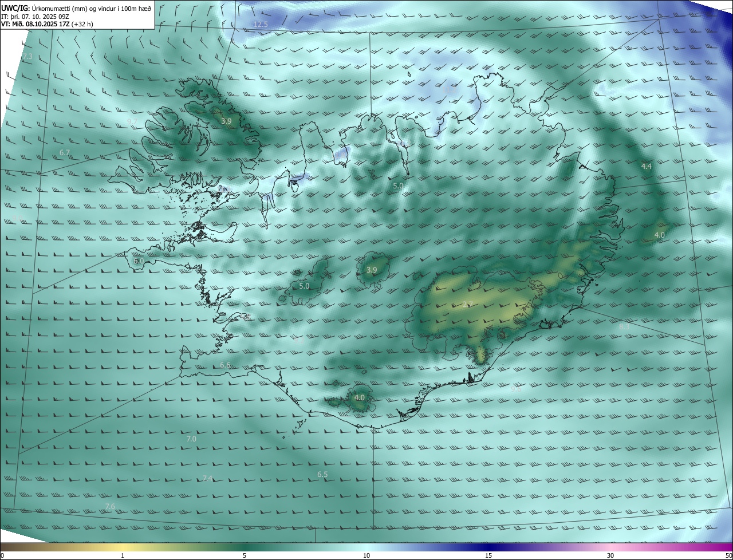Click the 5.0 value inside the Langjökull glacier outline
733x560 pixels.
(304, 286)
